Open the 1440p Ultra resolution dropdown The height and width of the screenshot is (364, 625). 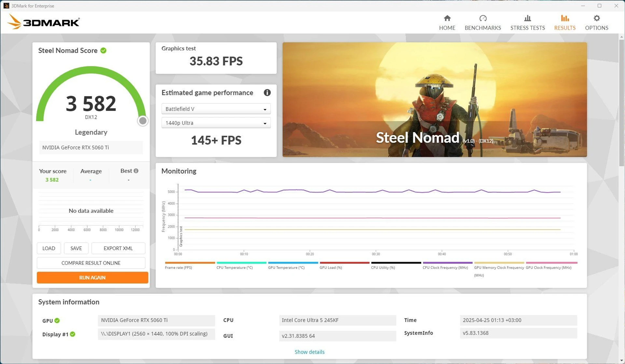click(216, 123)
